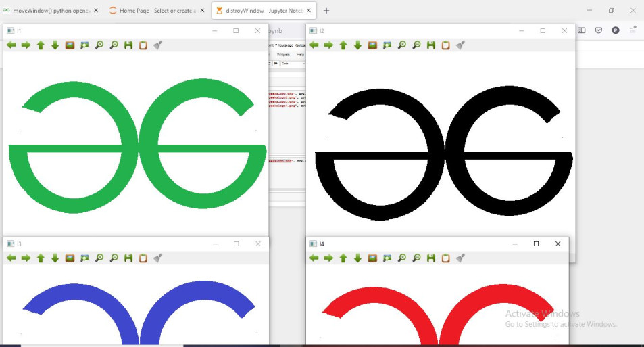Image resolution: width=644 pixels, height=347 pixels.
Task: Reset to original size in I3 window
Action: coord(70,258)
